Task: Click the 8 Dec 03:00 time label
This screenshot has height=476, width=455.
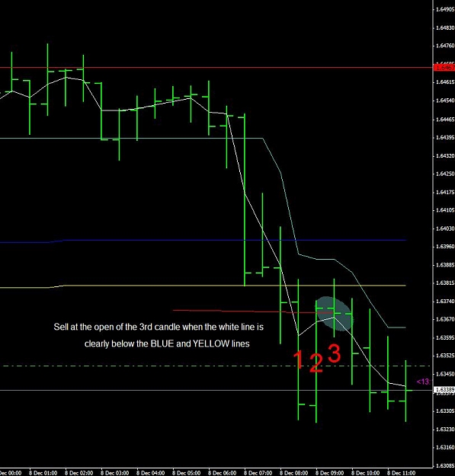Action: click(x=114, y=473)
